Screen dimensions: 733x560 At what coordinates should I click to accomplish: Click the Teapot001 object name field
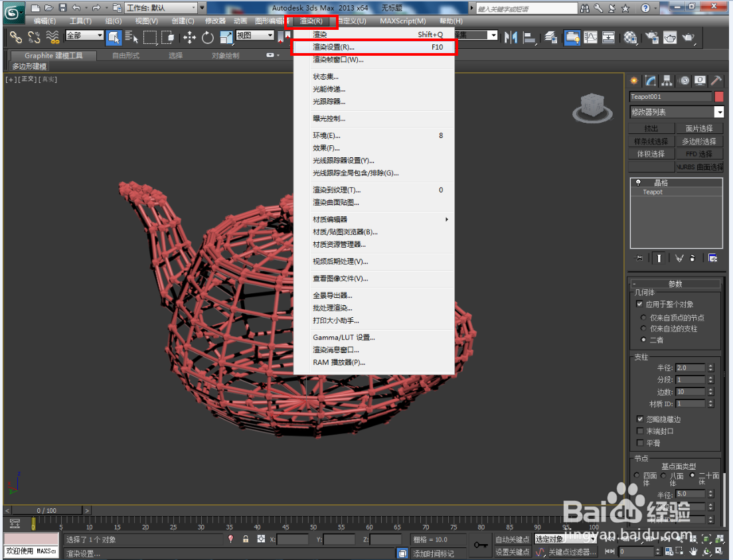(671, 97)
